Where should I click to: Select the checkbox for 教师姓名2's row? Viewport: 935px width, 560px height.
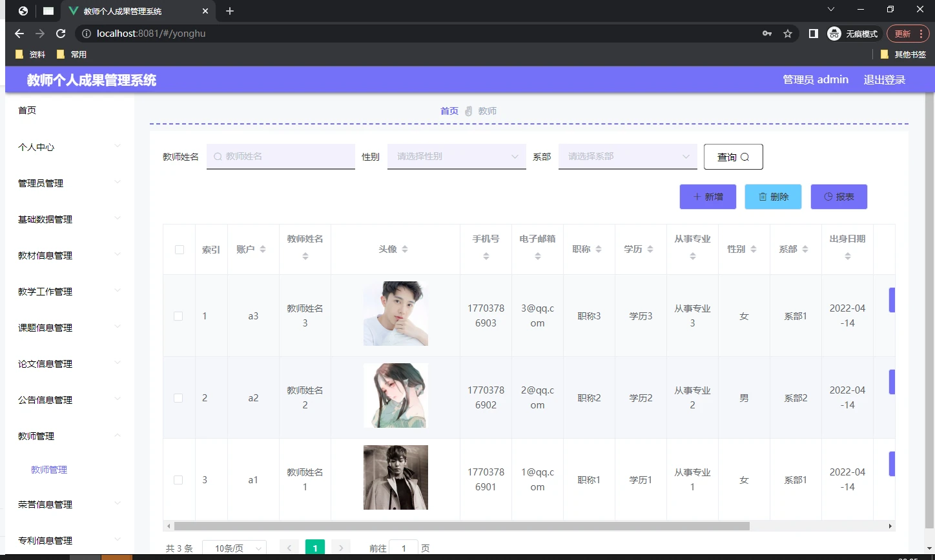click(x=178, y=397)
